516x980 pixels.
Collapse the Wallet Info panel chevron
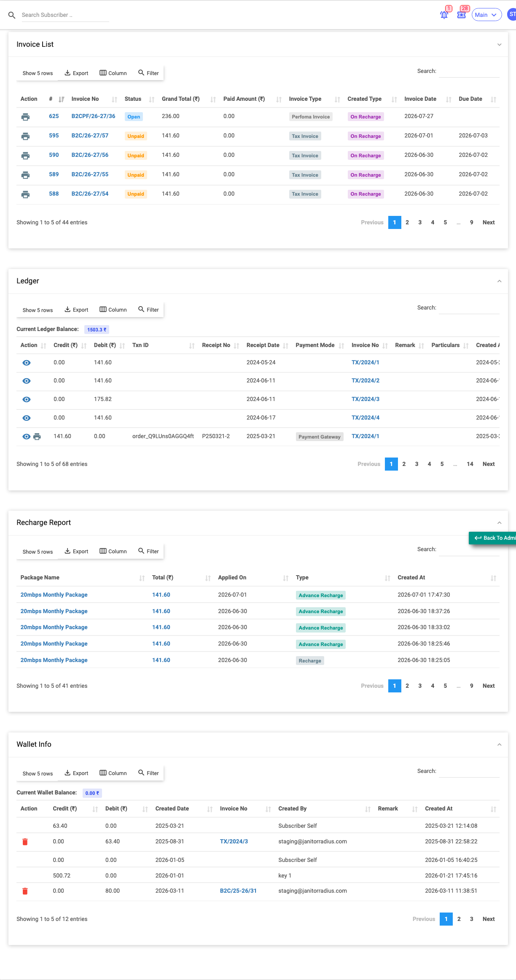499,745
